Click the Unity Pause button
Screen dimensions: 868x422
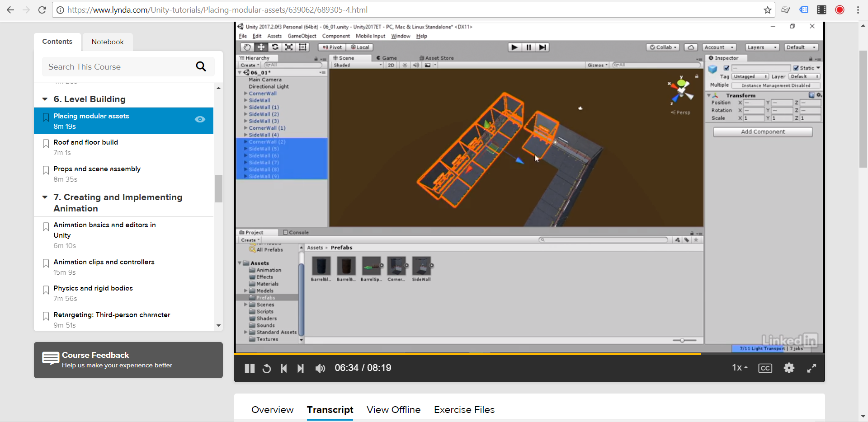click(x=528, y=47)
